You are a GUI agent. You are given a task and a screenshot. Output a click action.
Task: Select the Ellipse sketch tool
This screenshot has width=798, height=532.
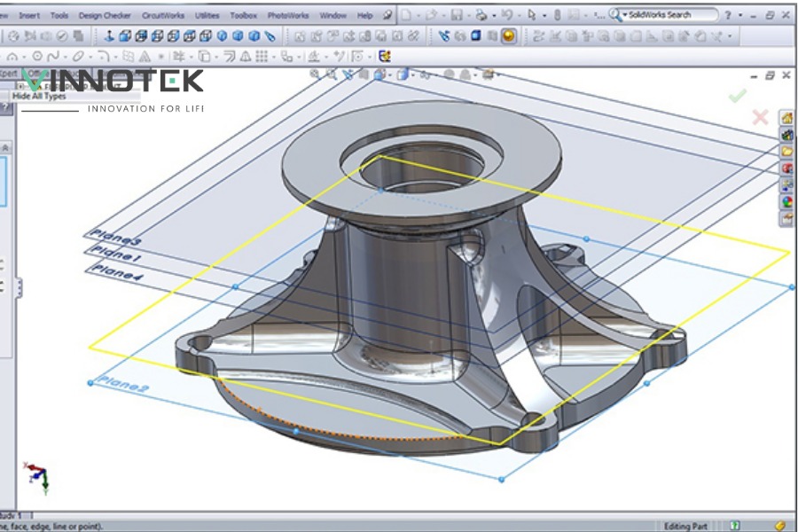coord(77,56)
